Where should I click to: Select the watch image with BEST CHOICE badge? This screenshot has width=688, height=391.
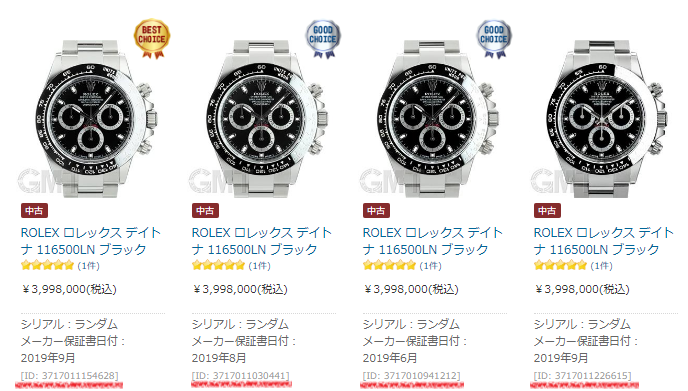93,118
